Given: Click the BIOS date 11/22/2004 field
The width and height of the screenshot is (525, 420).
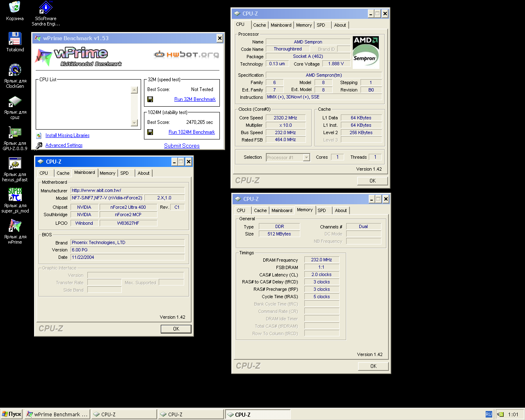Looking at the screenshot, I should coord(128,257).
